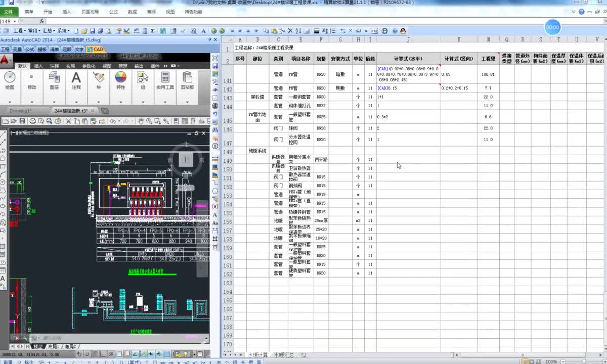Switch to 模型 model tab in AutoCAD
607x364 pixels.
click(x=38, y=346)
